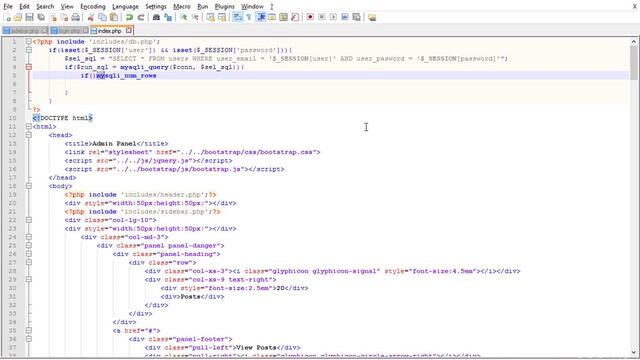Click the Copy toolbar icon

point(102,17)
